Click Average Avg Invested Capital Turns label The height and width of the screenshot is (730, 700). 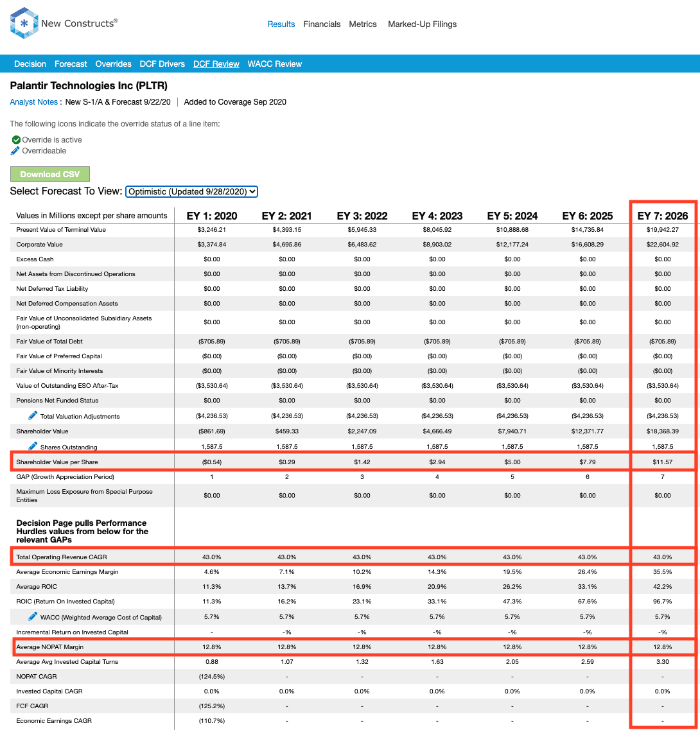coord(67,661)
